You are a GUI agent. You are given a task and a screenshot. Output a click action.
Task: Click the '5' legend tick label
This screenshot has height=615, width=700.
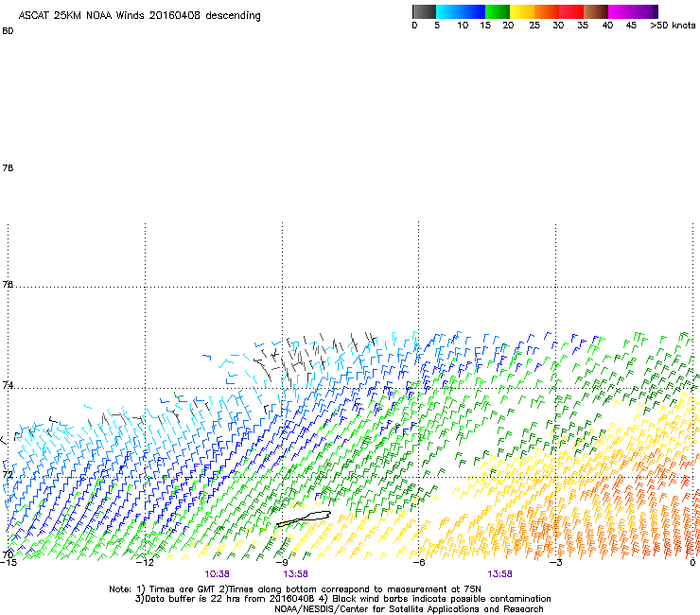coord(437,26)
